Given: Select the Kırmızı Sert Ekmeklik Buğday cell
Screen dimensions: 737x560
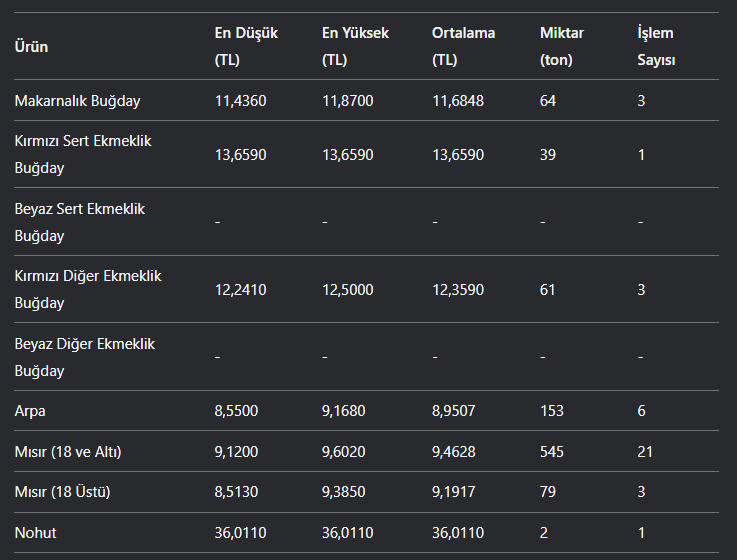Looking at the screenshot, I should [83, 154].
